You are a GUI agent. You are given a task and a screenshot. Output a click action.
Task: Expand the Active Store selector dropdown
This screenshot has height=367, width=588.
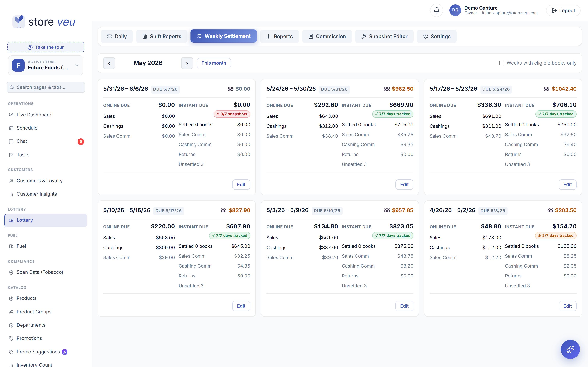(x=46, y=65)
